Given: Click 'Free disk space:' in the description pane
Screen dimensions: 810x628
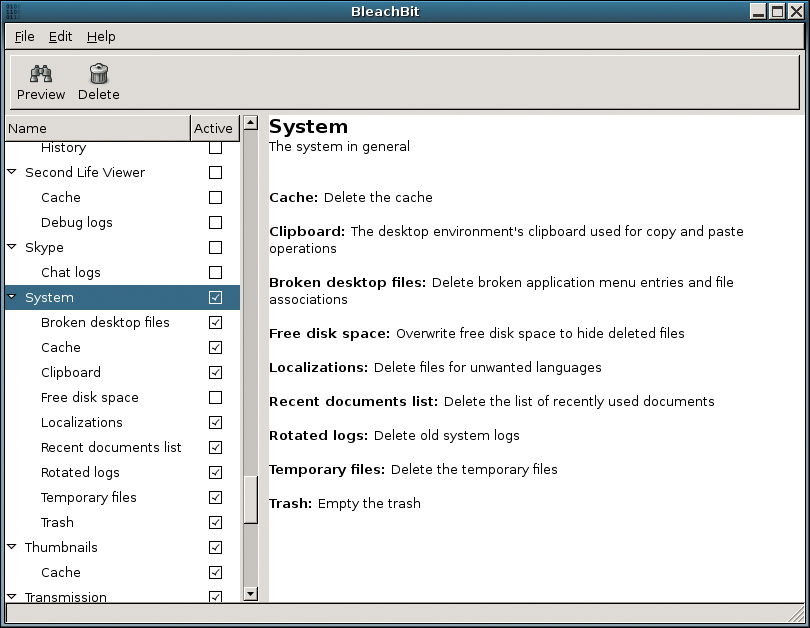Looking at the screenshot, I should (x=330, y=334).
